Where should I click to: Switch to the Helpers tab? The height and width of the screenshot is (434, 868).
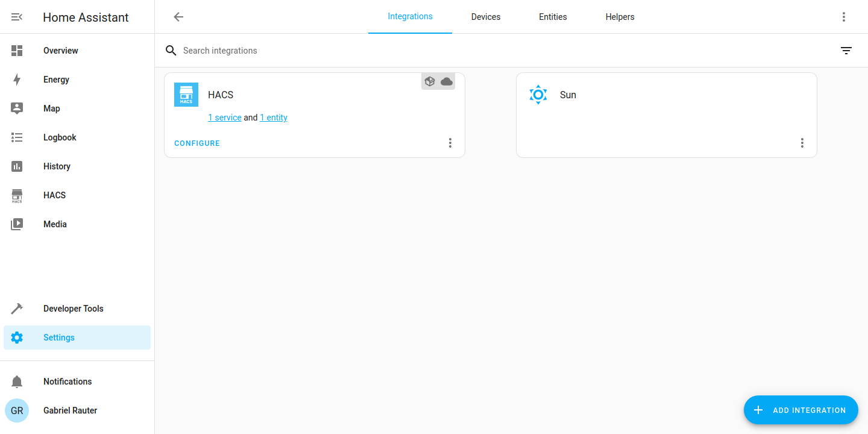point(620,17)
